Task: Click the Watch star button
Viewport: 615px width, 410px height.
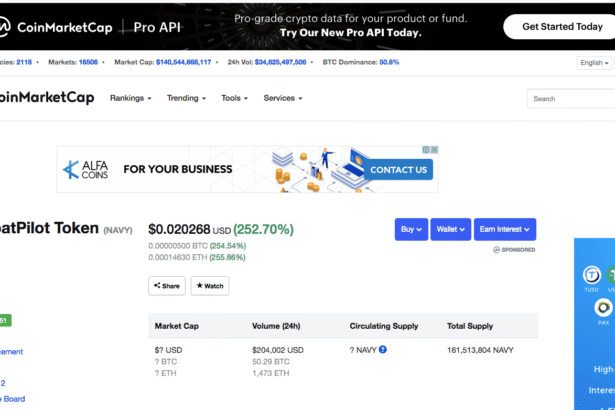Action: click(210, 286)
